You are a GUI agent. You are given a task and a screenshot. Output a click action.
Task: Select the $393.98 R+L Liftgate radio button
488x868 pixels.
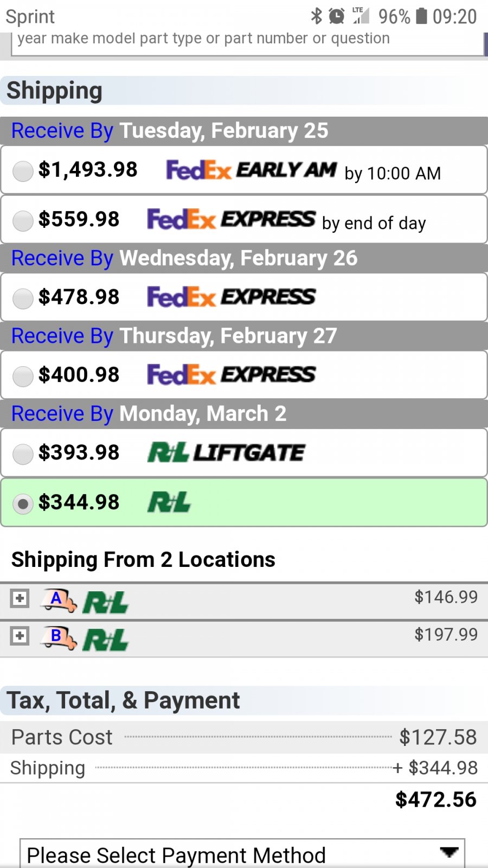click(x=23, y=454)
